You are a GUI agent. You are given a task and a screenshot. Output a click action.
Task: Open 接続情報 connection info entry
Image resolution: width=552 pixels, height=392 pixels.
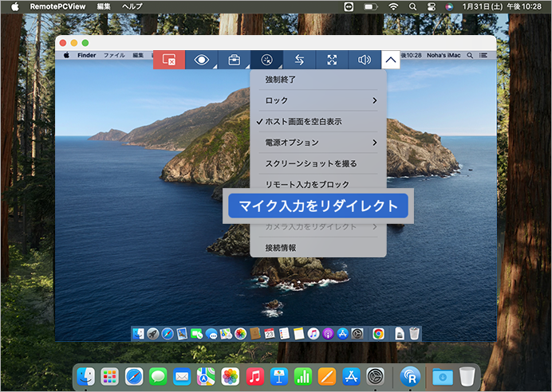tap(318, 248)
